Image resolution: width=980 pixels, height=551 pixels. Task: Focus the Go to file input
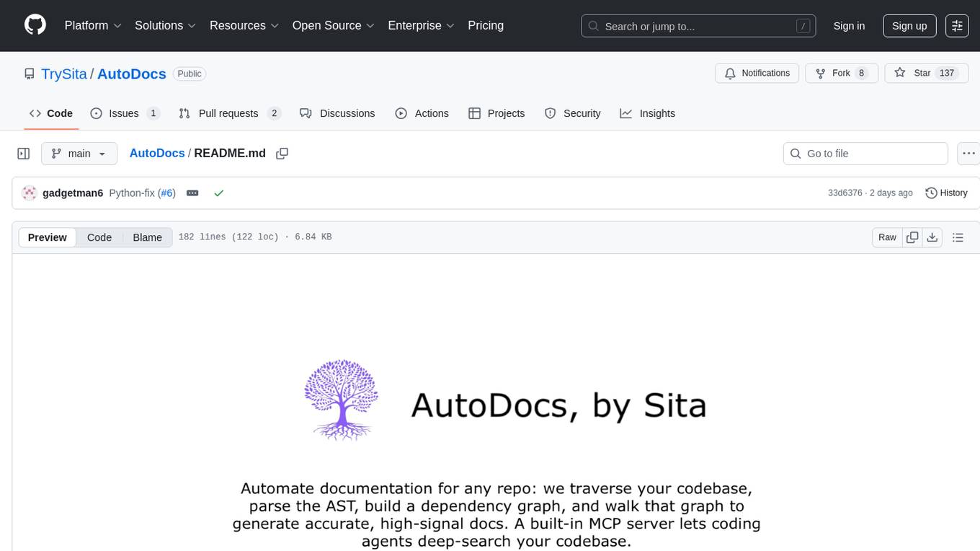865,154
